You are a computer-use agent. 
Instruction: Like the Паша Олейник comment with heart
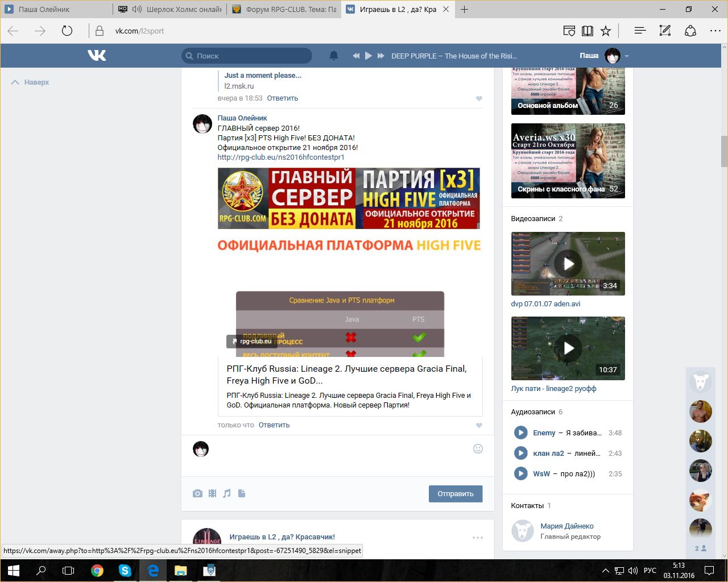(479, 425)
